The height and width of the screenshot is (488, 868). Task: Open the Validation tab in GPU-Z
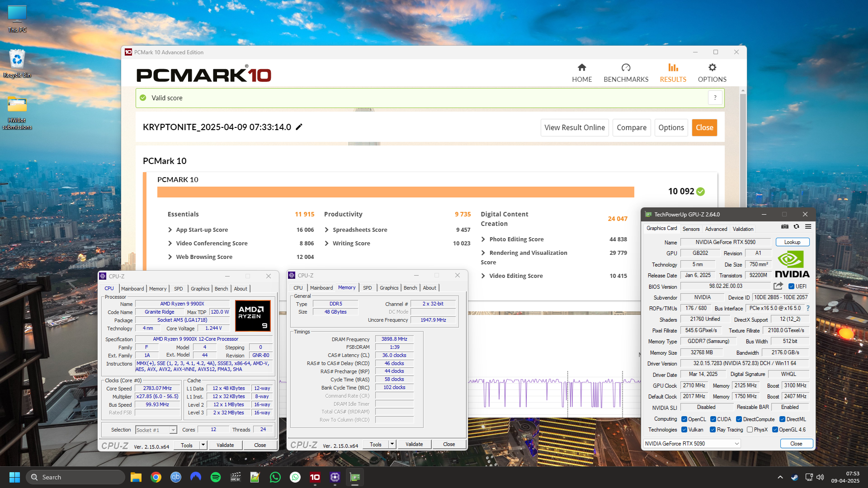coord(743,229)
